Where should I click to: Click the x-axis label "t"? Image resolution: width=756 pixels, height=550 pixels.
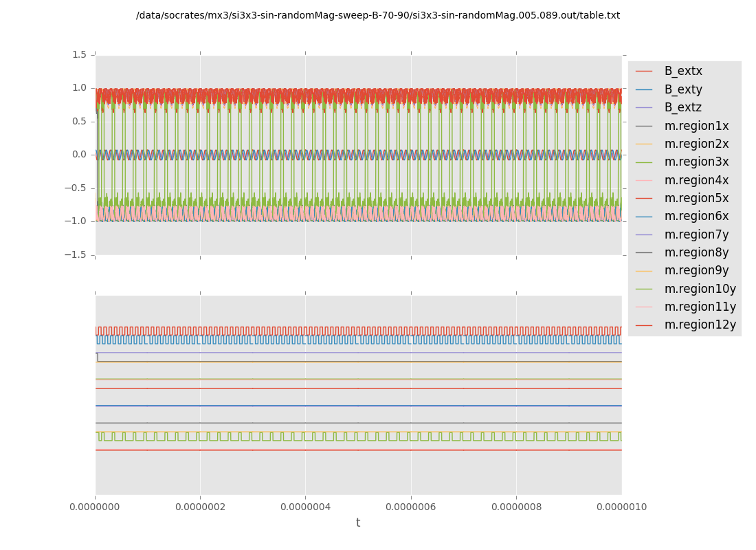(358, 523)
